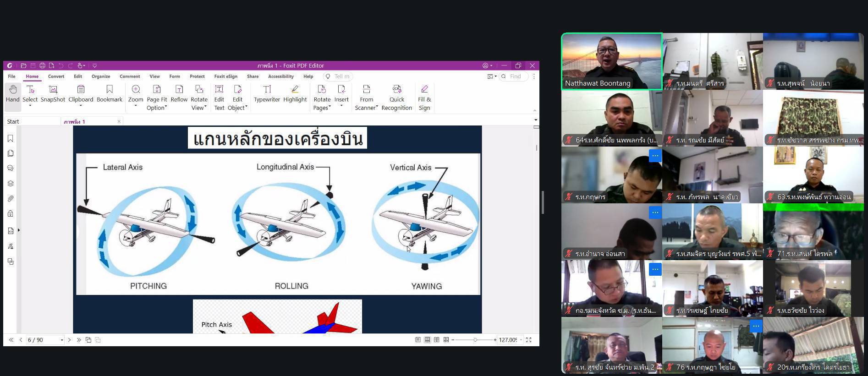Open the page number dropdown
The height and width of the screenshot is (376, 868).
pos(62,340)
